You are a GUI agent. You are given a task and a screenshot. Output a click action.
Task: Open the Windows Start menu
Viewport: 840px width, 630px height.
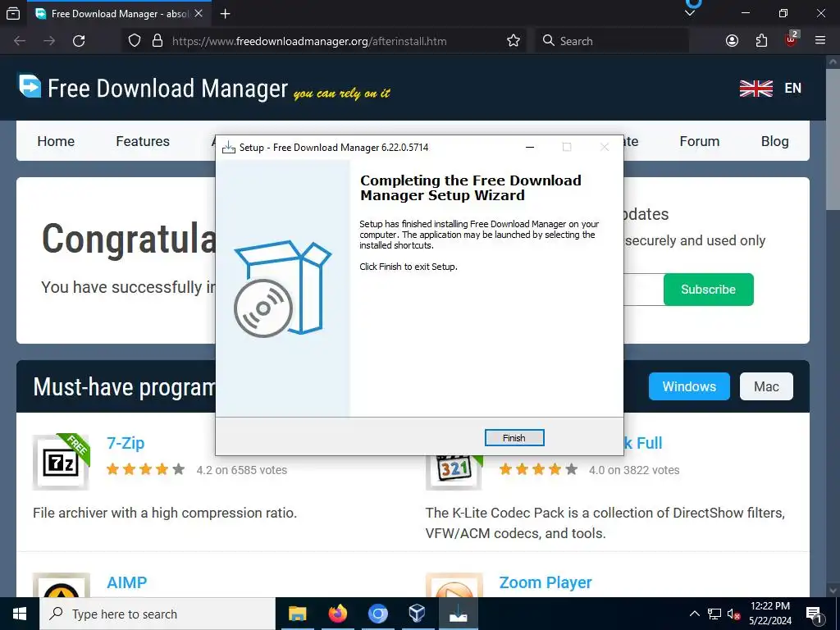(20, 614)
